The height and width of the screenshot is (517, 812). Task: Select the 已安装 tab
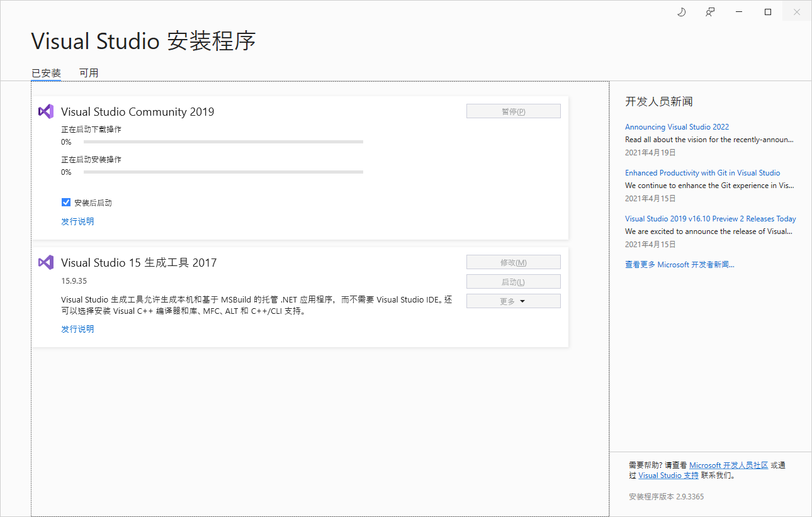click(x=45, y=72)
